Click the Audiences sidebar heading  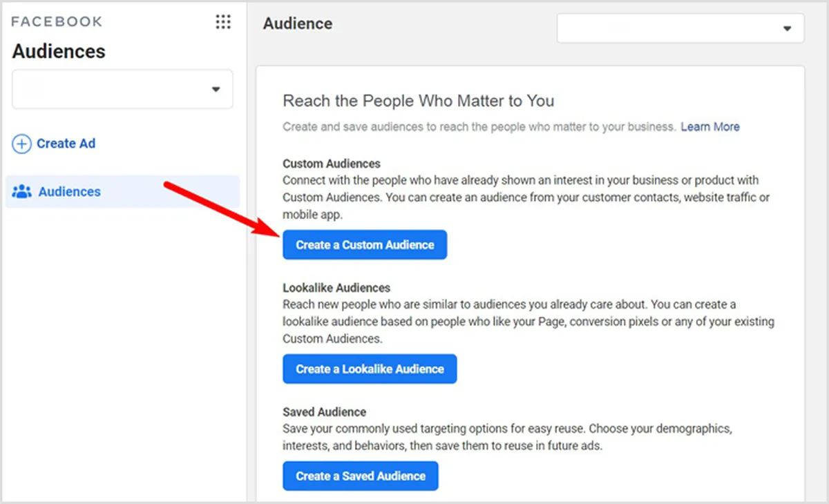[59, 52]
